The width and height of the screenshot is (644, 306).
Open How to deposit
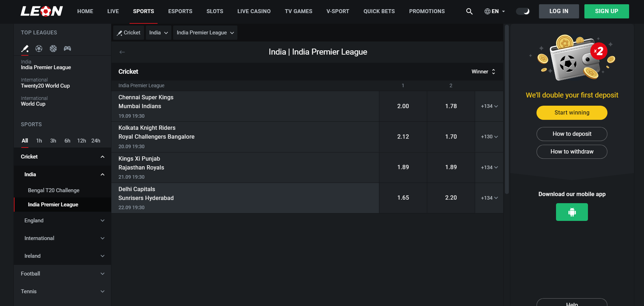572,134
